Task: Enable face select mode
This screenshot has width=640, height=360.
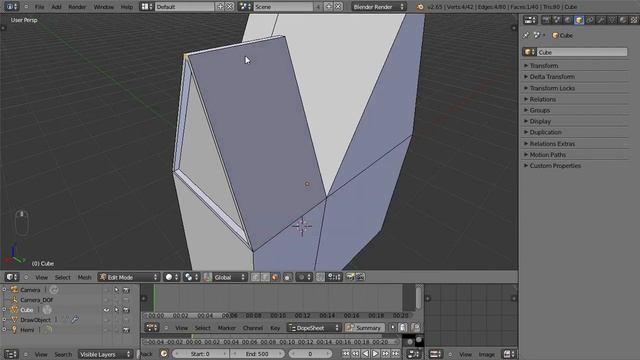Action: coord(275,277)
